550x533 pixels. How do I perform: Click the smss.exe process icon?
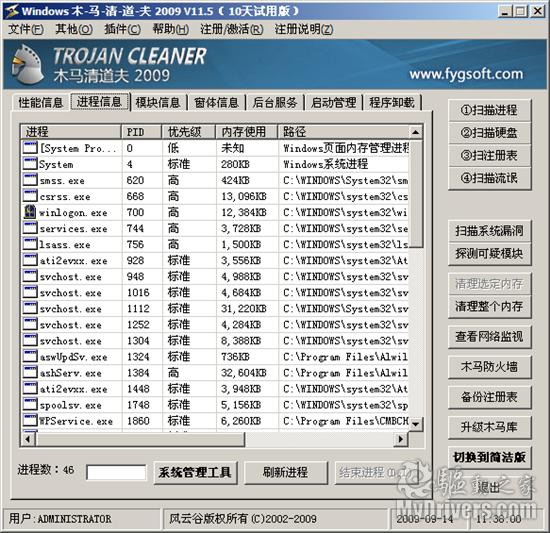(x=30, y=180)
